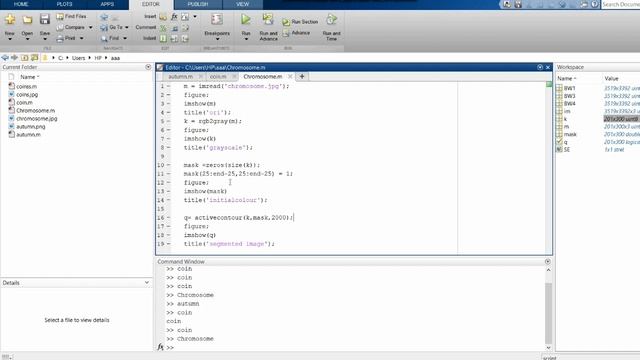Click the decrease indent icon
640x360 pixels.
click(x=185, y=38)
